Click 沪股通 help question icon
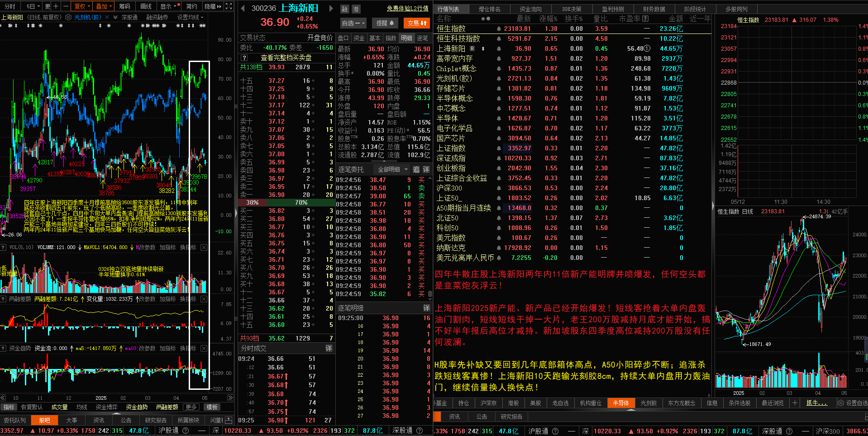This screenshot has width=868, height=436. click(x=185, y=431)
